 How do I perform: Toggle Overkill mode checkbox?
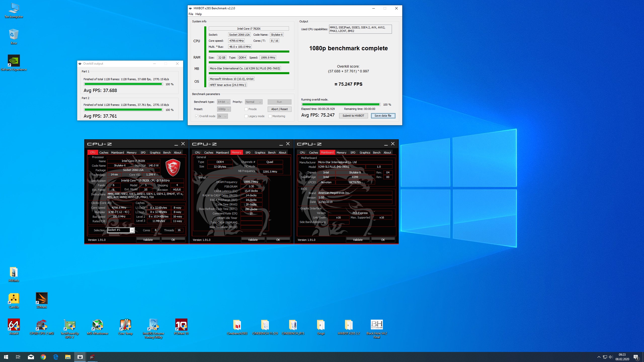pos(197,116)
